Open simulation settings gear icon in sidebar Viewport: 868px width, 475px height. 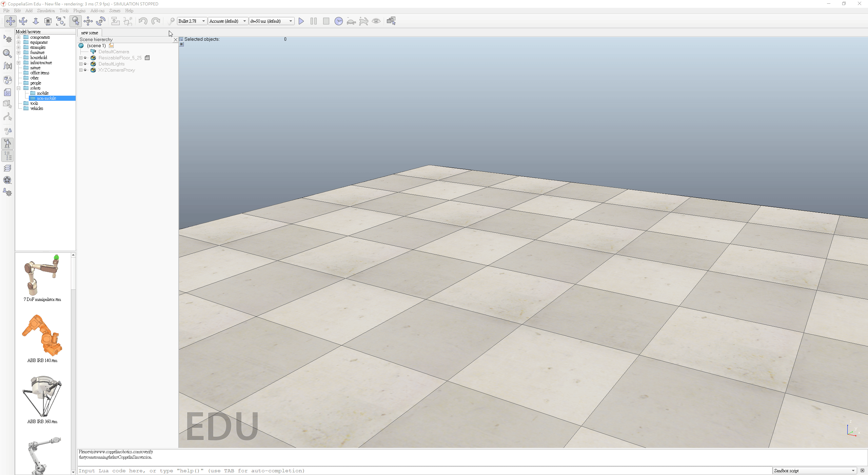point(7,39)
